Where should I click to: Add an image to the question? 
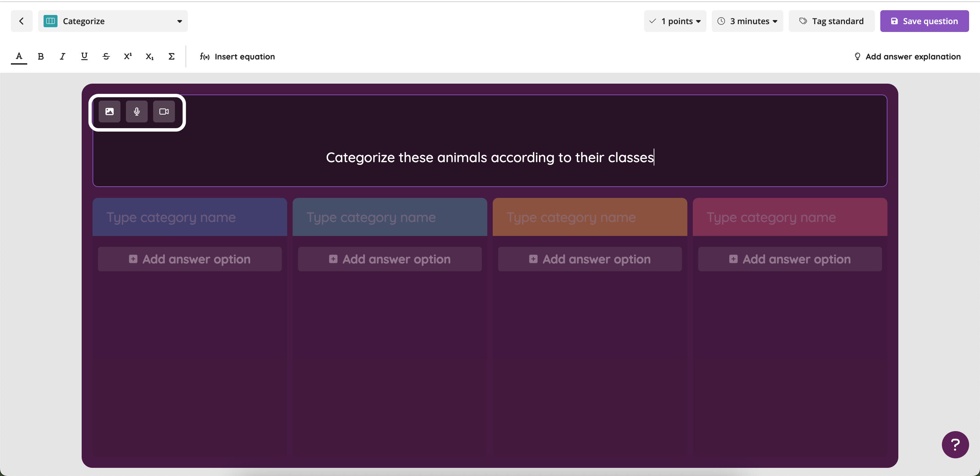[x=110, y=112]
